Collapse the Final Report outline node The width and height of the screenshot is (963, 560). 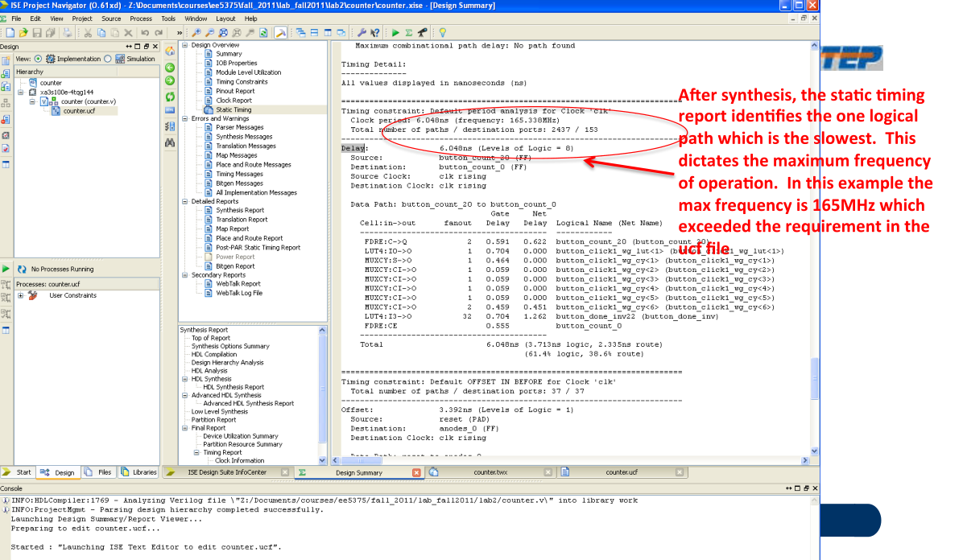184,428
